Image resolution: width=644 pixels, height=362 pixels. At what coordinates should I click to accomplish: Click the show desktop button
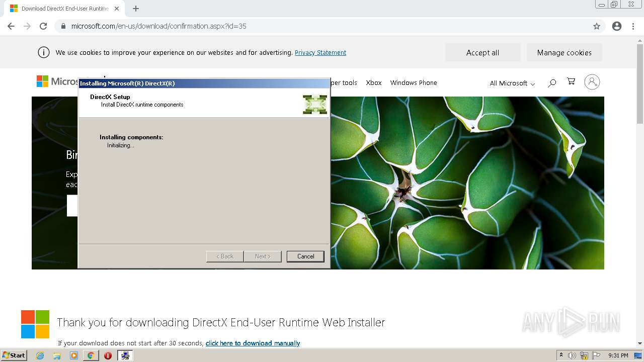click(638, 355)
